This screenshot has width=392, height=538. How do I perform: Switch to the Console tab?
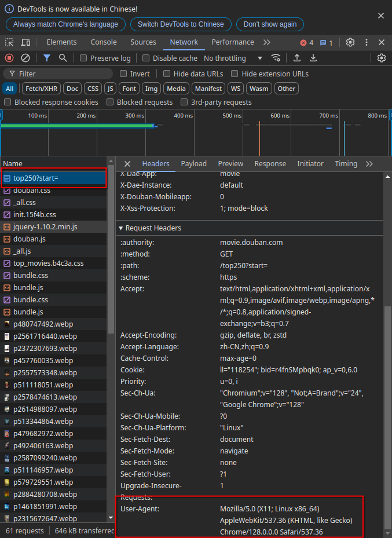[x=104, y=42]
